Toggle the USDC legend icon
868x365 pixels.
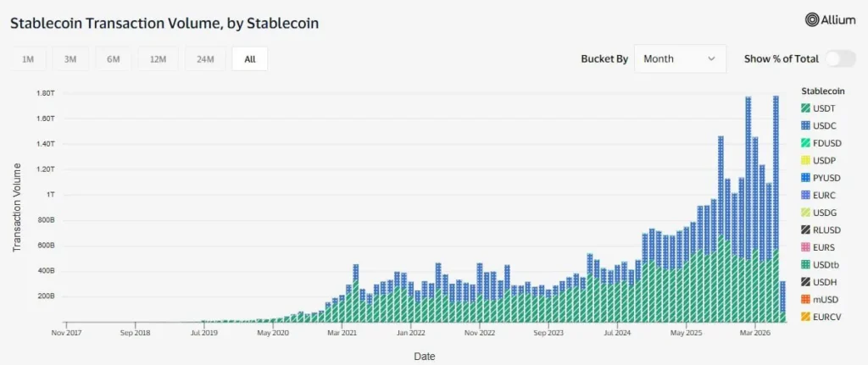click(x=805, y=125)
